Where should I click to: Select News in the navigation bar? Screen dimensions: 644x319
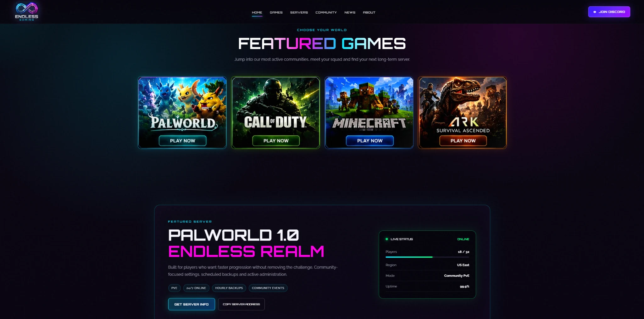coord(350,13)
